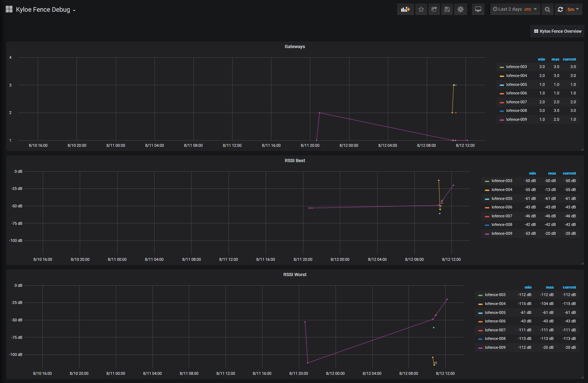Toggle lofence-005 series in RSSI Best legend
Image resolution: width=588 pixels, height=383 pixels.
502,198
